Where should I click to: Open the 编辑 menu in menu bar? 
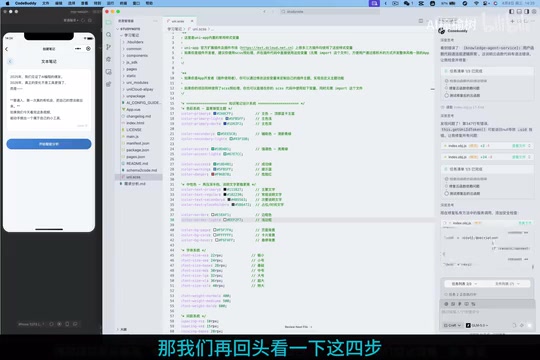pos(59,3)
